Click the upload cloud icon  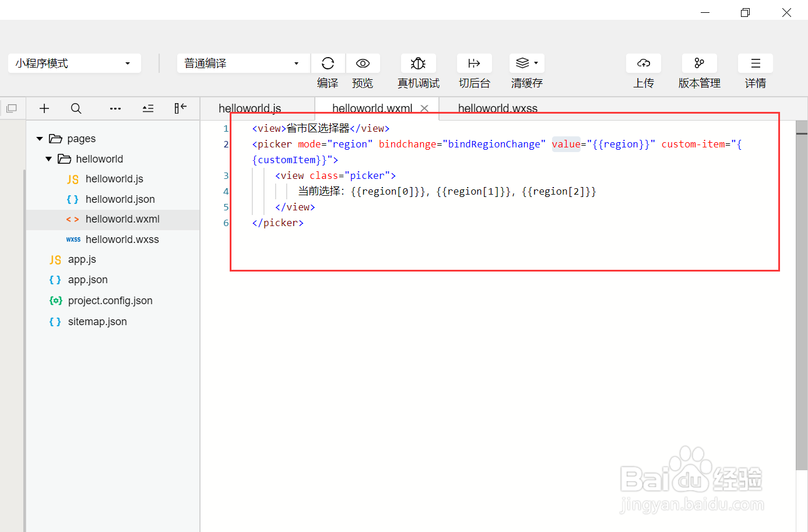coord(644,63)
